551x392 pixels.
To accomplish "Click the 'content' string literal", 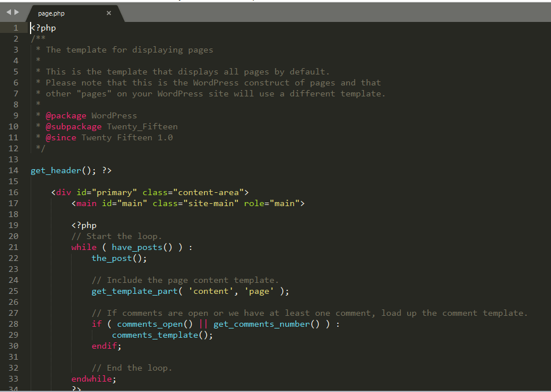I will tap(211, 291).
